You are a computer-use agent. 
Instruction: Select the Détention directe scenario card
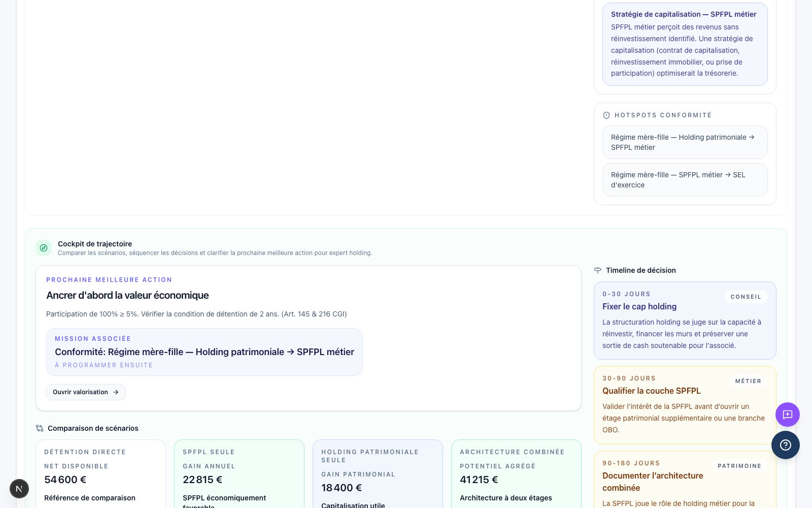pyautogui.click(x=100, y=474)
